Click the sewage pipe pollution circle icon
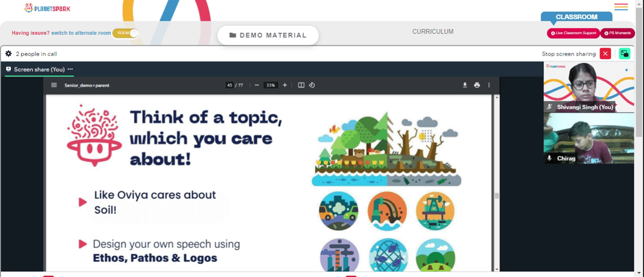The image size is (644, 277). tap(387, 211)
